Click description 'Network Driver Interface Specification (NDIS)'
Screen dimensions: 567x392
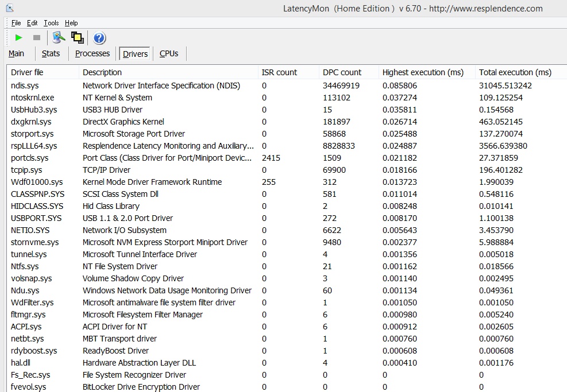point(161,86)
